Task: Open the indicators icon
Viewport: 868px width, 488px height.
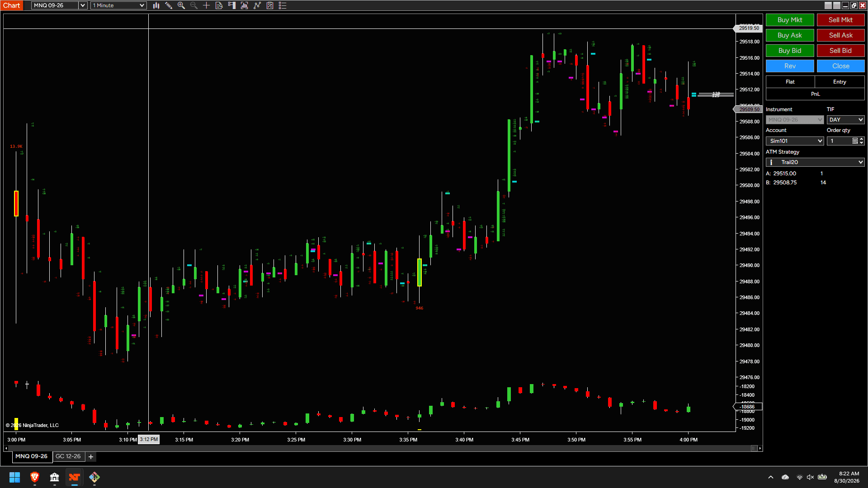Action: (x=257, y=5)
